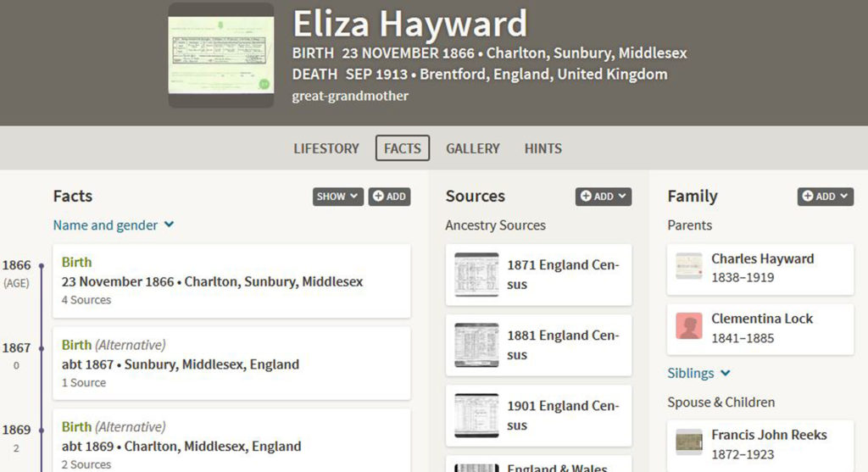Click the plus icon on Facts ADD button
This screenshot has width=868, height=472.
(x=378, y=196)
